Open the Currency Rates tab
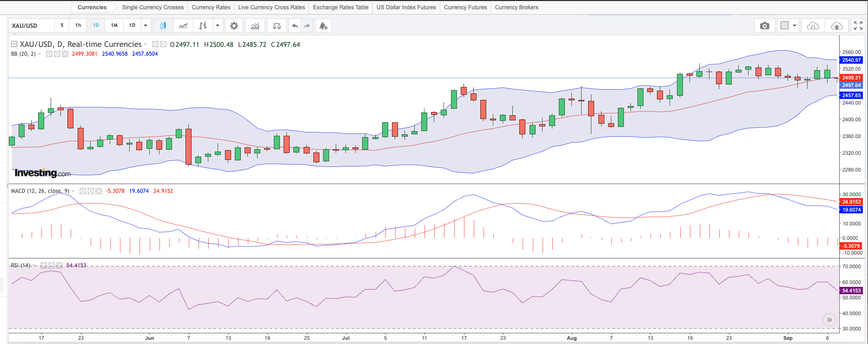The width and height of the screenshot is (868, 344). [x=211, y=7]
